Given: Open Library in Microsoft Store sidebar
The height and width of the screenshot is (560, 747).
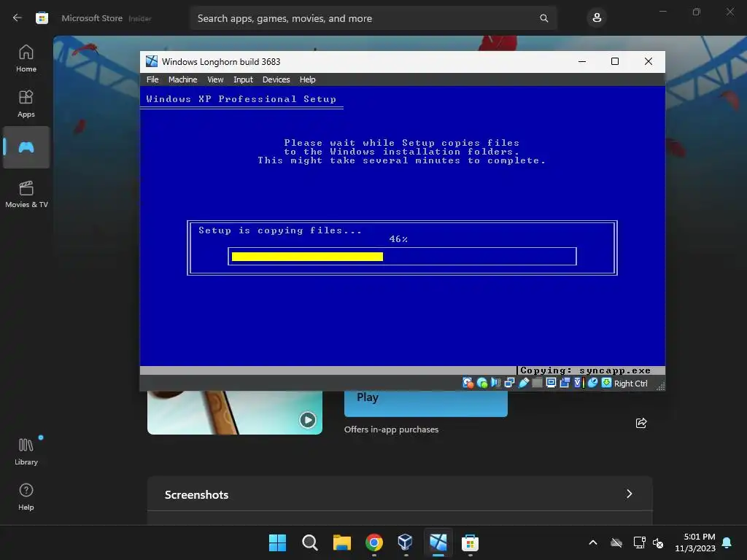Looking at the screenshot, I should 26,451.
